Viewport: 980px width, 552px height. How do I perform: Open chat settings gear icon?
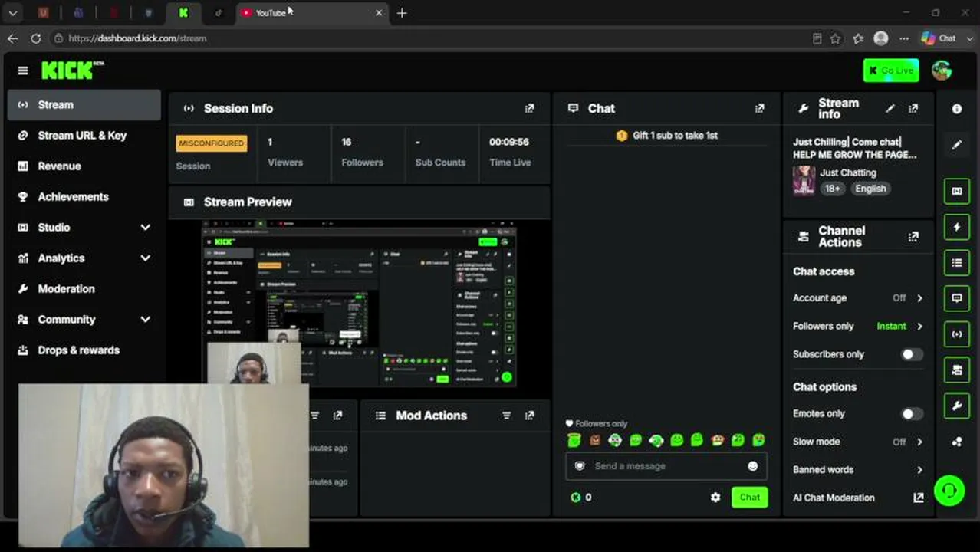point(715,498)
